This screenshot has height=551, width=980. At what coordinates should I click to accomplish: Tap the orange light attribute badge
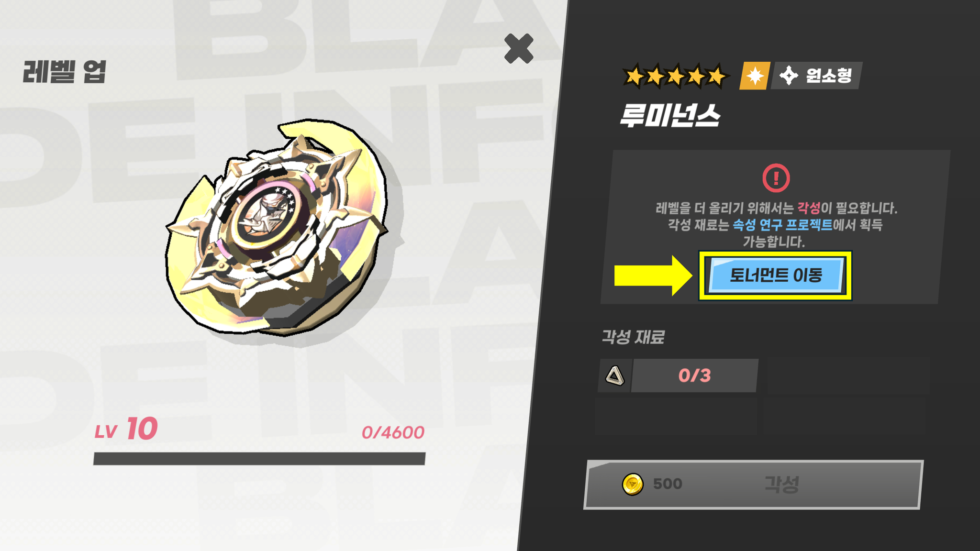click(x=755, y=76)
